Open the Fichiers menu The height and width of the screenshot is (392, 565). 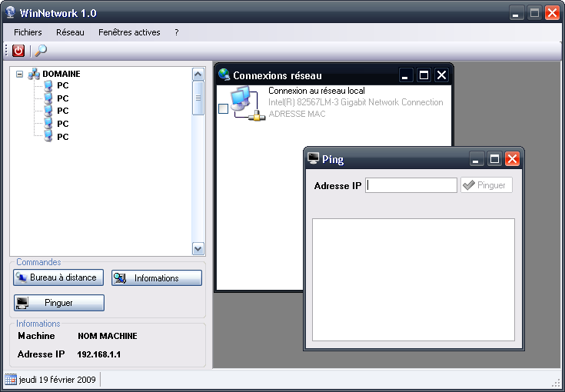pyautogui.click(x=28, y=32)
